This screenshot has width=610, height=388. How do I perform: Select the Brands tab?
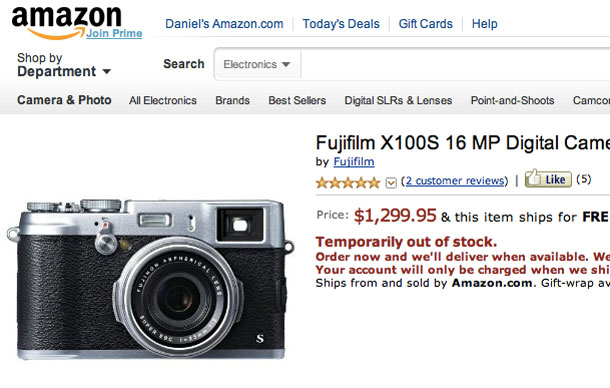tap(232, 100)
